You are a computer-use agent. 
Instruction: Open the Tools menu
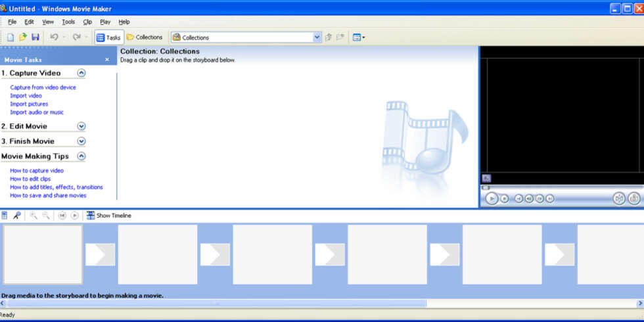tap(68, 22)
